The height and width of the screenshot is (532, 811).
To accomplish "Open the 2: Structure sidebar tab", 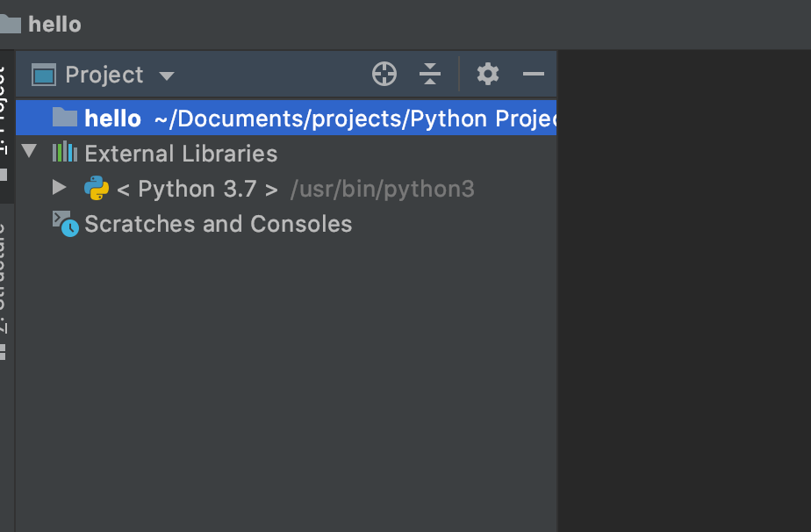I will point(4,281).
